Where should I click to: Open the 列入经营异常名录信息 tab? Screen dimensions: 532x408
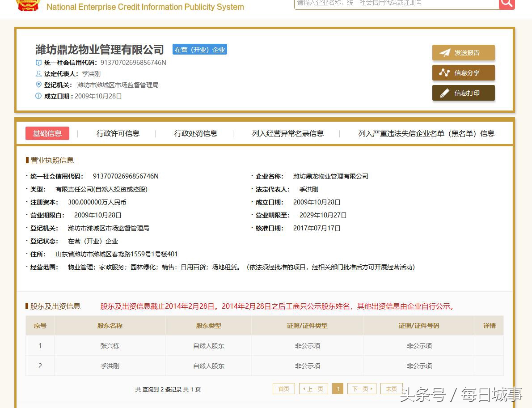287,133
